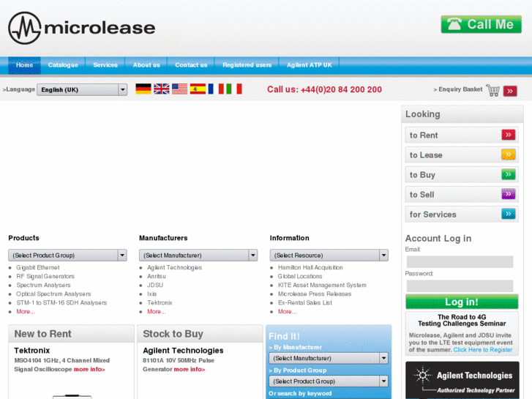Click the red arrow beside Enquiry Basket

(x=510, y=91)
